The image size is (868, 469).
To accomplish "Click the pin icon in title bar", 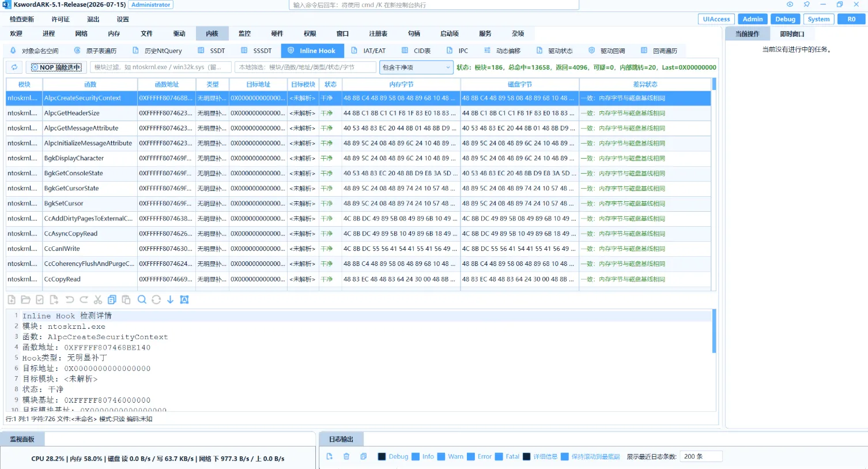I will pyautogui.click(x=806, y=4).
